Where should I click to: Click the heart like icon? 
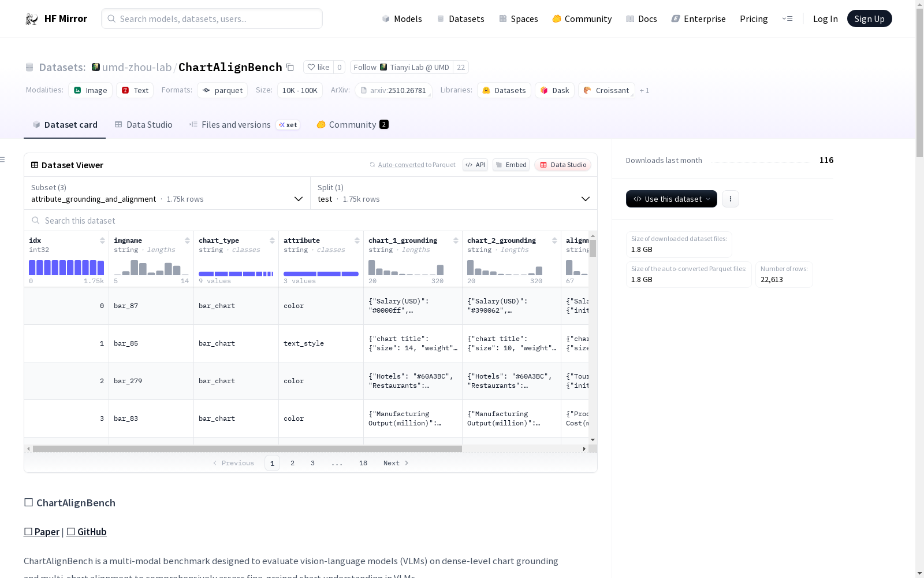[311, 67]
